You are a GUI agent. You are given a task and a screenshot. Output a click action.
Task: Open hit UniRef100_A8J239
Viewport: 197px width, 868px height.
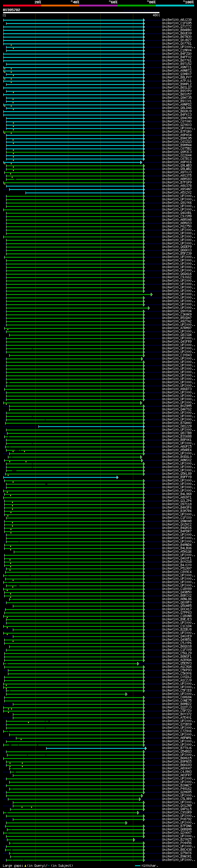click(177, 20)
